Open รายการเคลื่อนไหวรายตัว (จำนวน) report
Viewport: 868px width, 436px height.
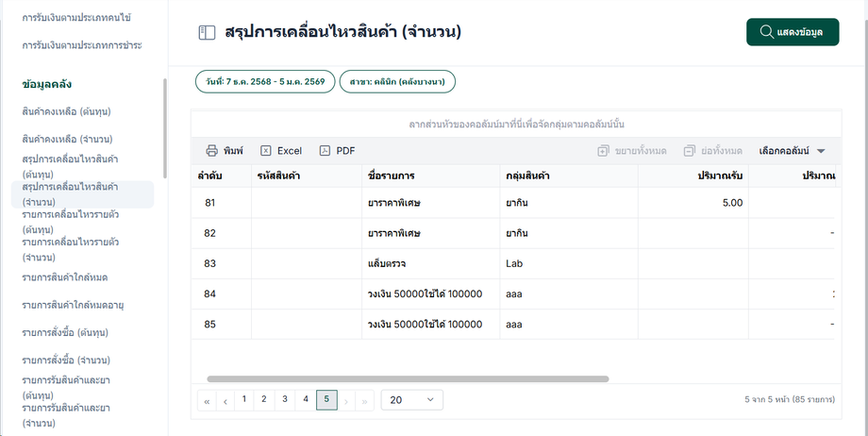click(71, 250)
